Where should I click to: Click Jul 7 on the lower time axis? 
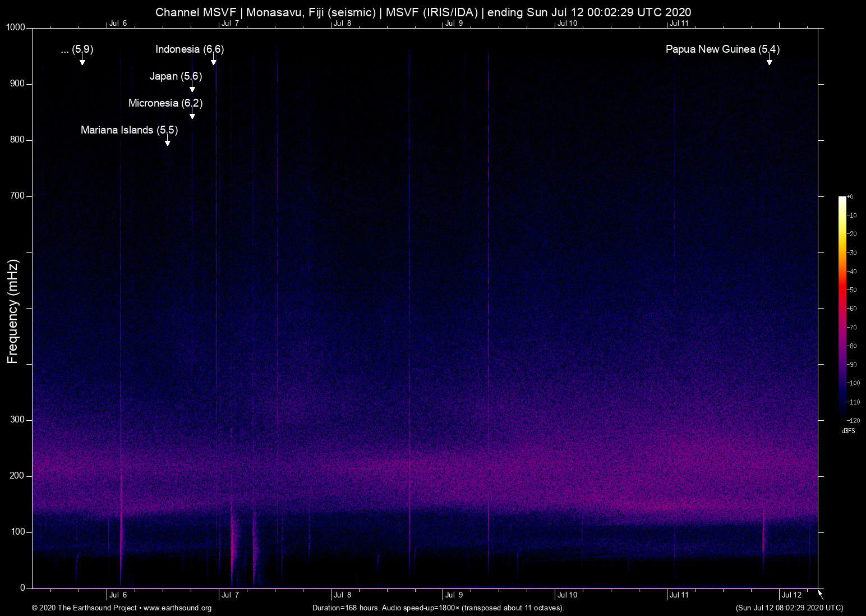tap(230, 595)
